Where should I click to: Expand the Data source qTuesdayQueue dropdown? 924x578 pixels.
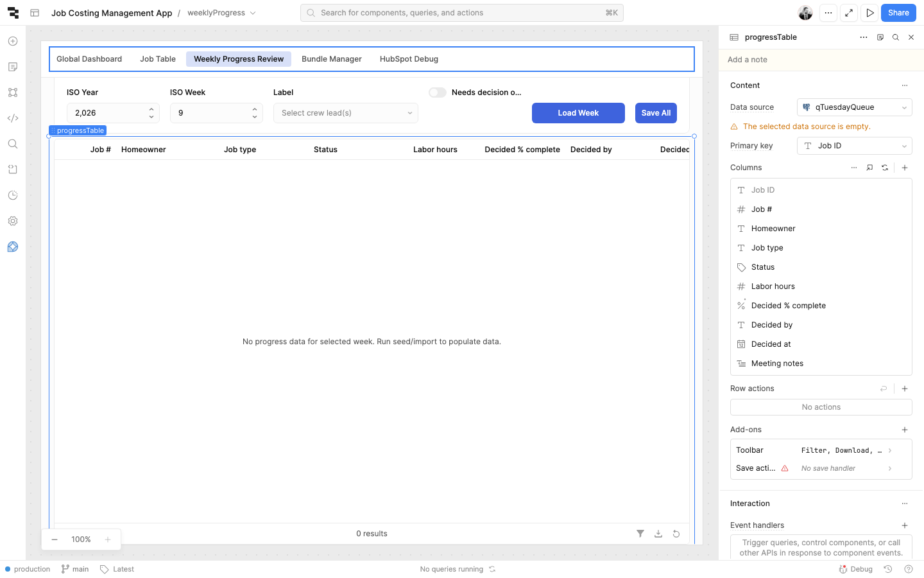[854, 107]
